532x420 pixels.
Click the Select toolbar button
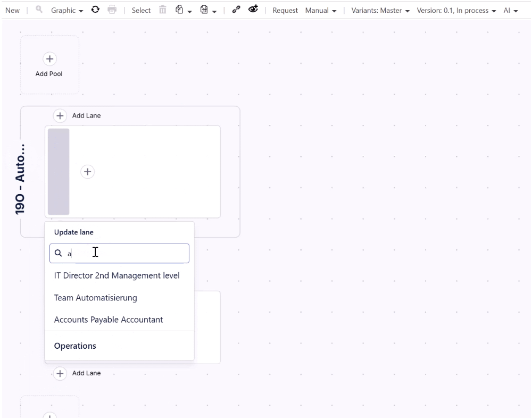click(x=141, y=11)
